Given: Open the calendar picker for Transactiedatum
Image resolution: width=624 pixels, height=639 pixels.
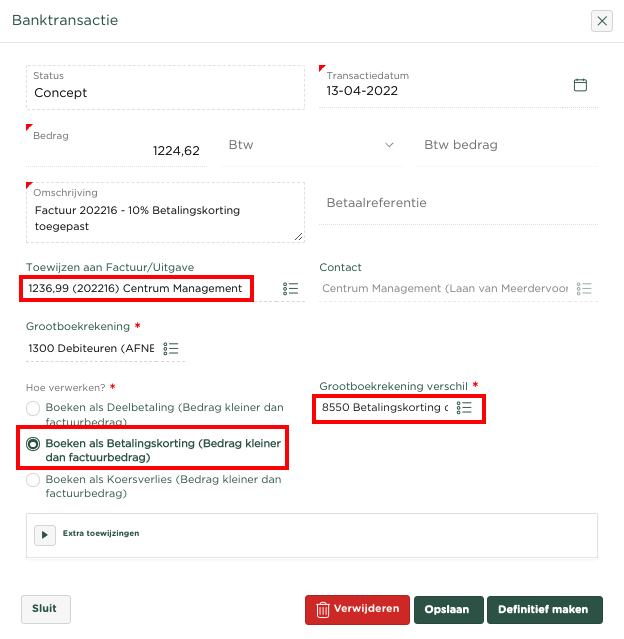Looking at the screenshot, I should (x=580, y=85).
